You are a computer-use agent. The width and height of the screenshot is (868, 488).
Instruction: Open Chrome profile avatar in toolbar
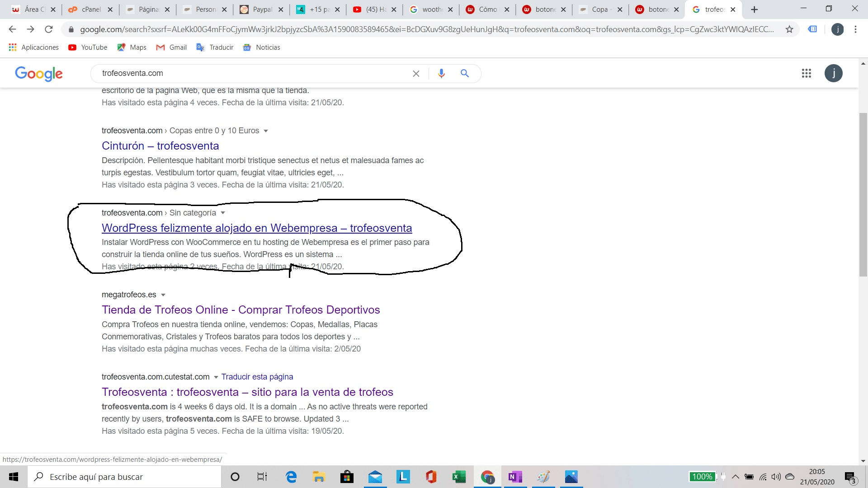pyautogui.click(x=837, y=29)
